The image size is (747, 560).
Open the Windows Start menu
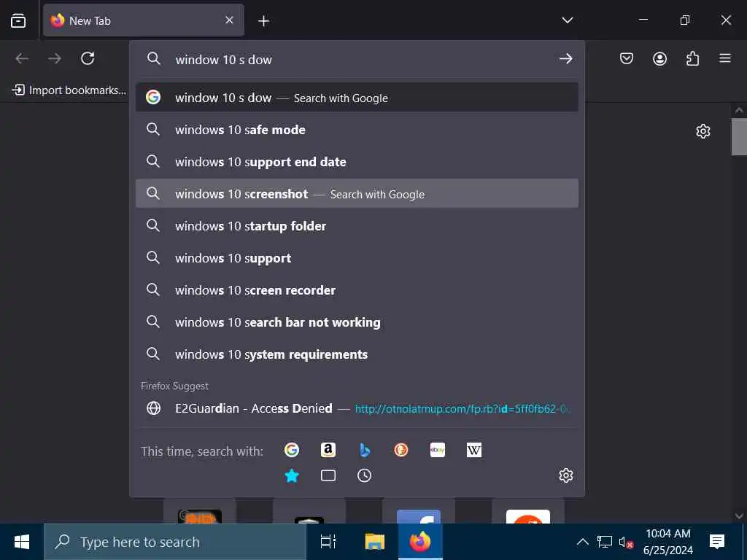coord(22,542)
